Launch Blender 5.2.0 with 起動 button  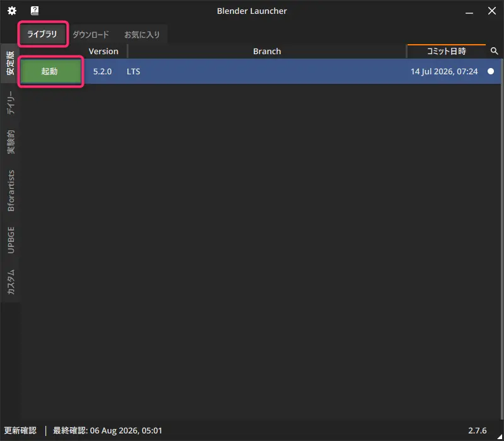[x=50, y=71]
